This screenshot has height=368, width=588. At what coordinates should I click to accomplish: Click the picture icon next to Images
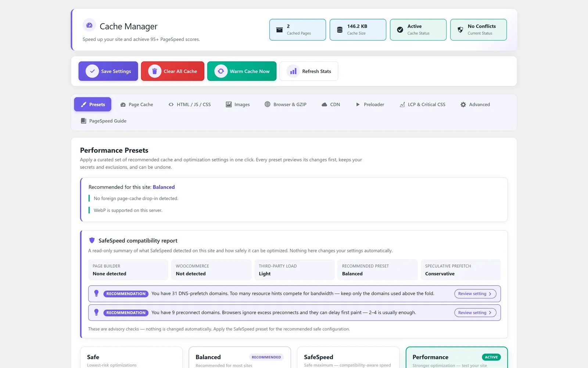pyautogui.click(x=229, y=105)
